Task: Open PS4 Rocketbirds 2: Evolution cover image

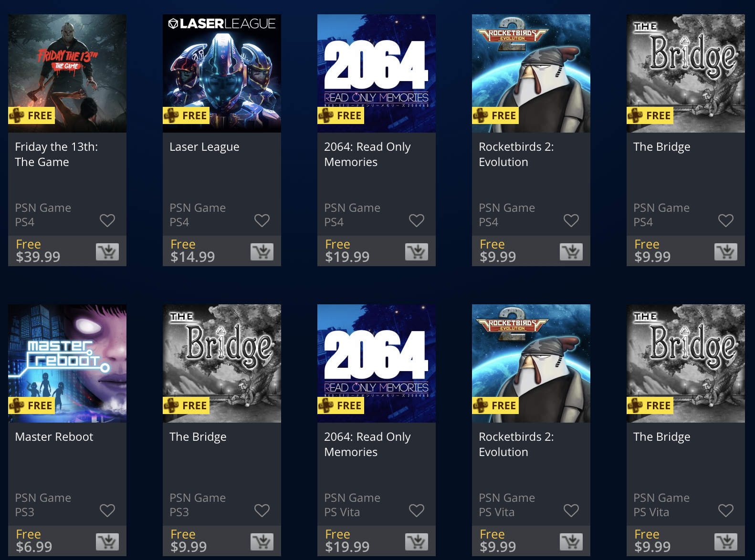Action: pos(531,73)
